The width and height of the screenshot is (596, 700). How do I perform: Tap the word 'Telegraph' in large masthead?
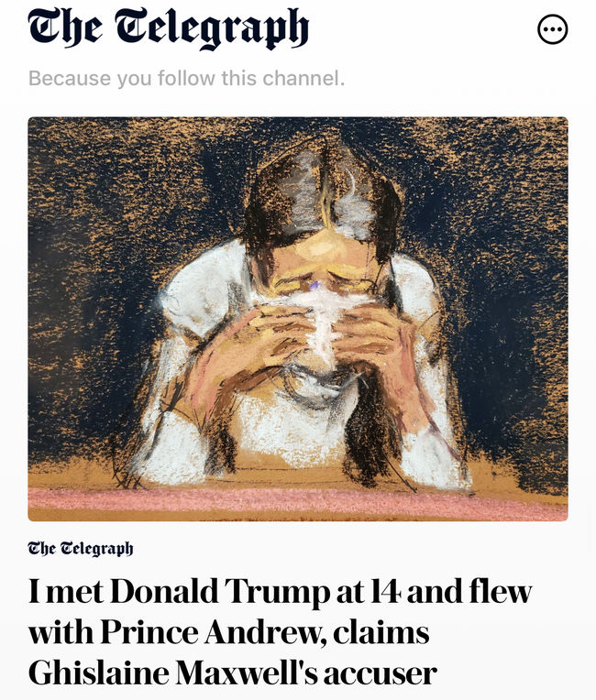click(x=212, y=28)
